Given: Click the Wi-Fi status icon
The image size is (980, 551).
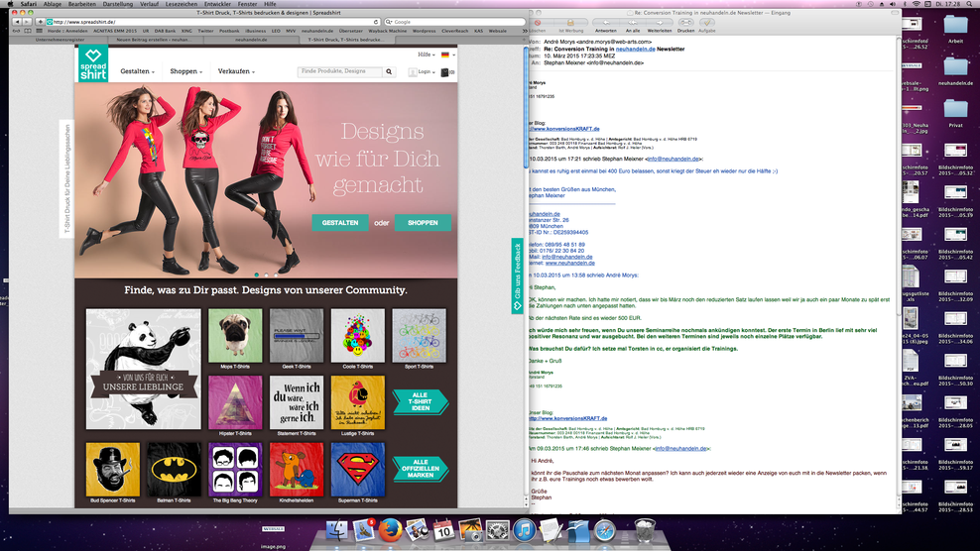Looking at the screenshot, I should tap(917, 4).
